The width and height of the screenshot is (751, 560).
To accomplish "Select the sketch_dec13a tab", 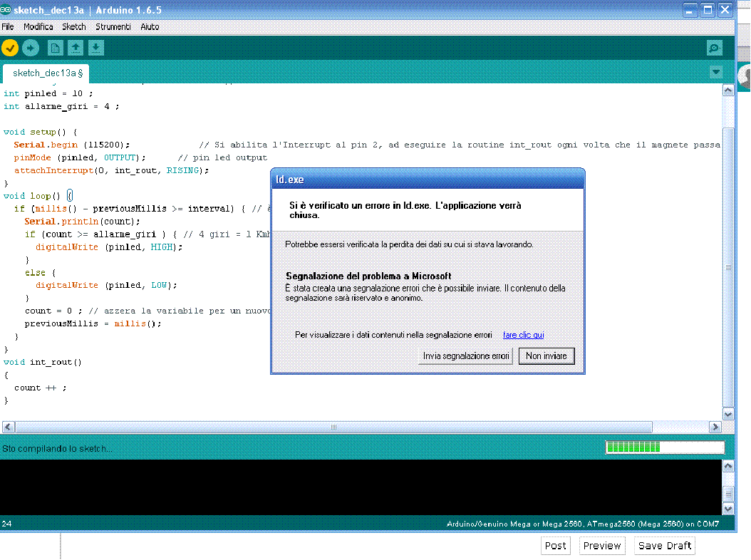I will 45,73.
